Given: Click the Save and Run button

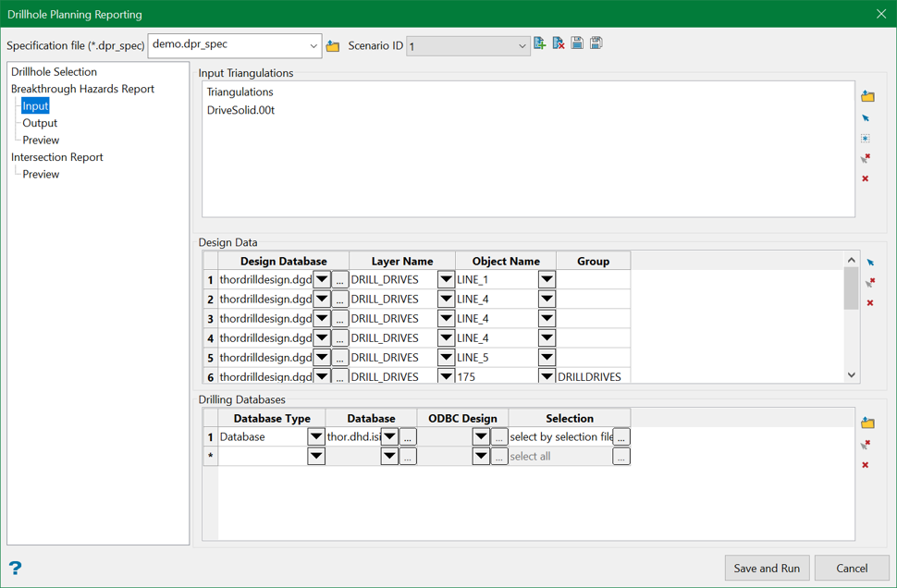Looking at the screenshot, I should tap(767, 568).
